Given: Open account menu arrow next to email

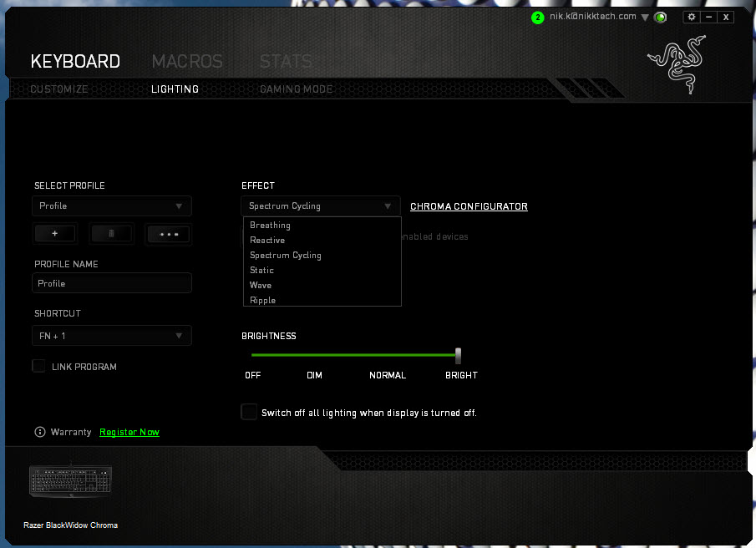Looking at the screenshot, I should [645, 18].
